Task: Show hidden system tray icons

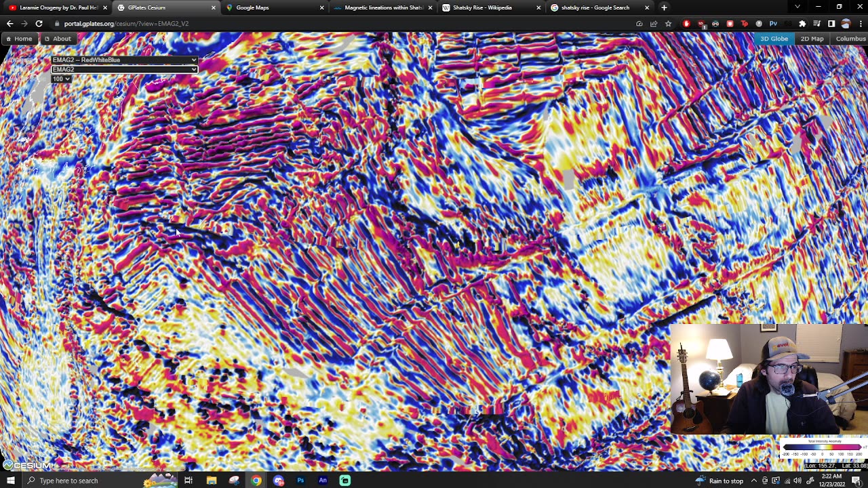Action: click(754, 481)
